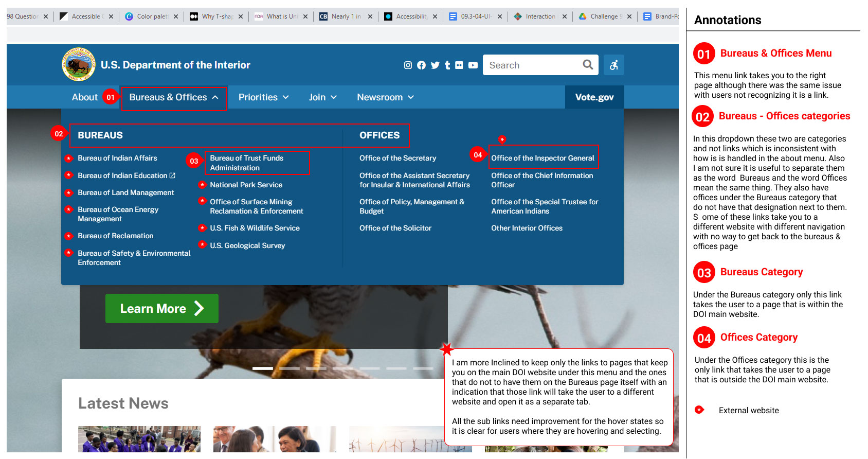Open U.S. Fish & Wildlife Service link

click(255, 228)
